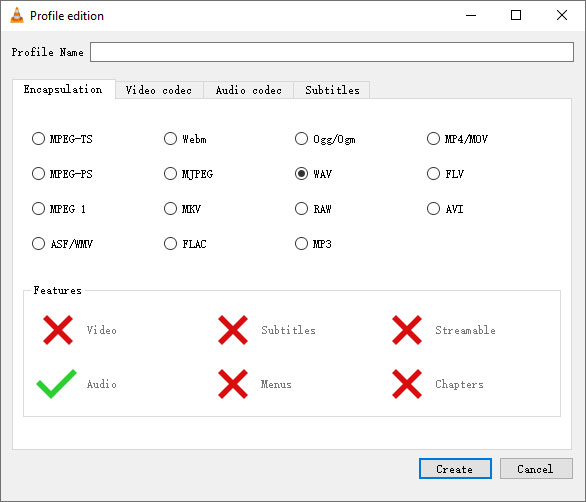Image resolution: width=586 pixels, height=502 pixels.
Task: Click the red X icon beside Video
Action: pos(58,330)
